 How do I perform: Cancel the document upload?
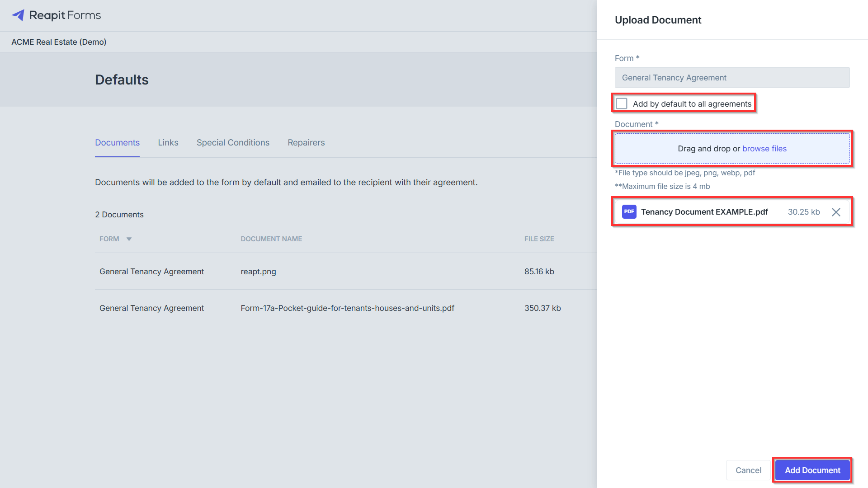(x=748, y=470)
